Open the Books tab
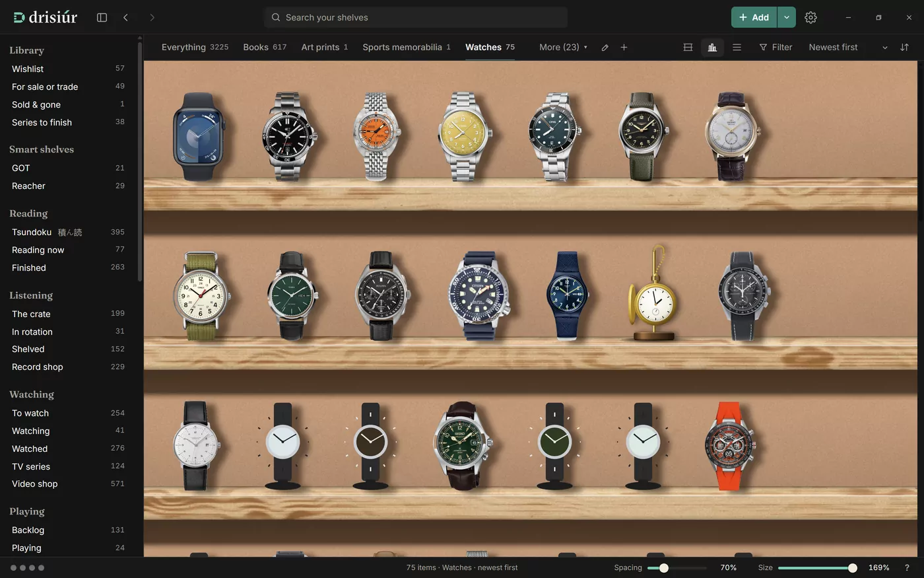924x578 pixels. coord(265,48)
